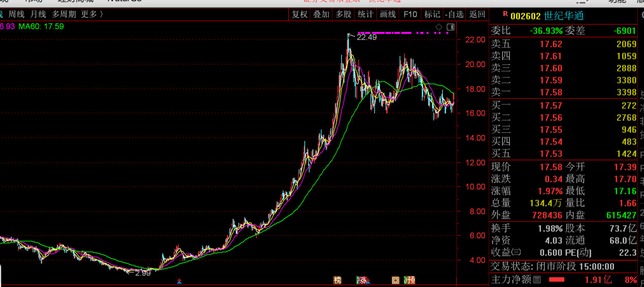The height and width of the screenshot is (287, 644).
Task: Open F10 company information
Action: 410,14
